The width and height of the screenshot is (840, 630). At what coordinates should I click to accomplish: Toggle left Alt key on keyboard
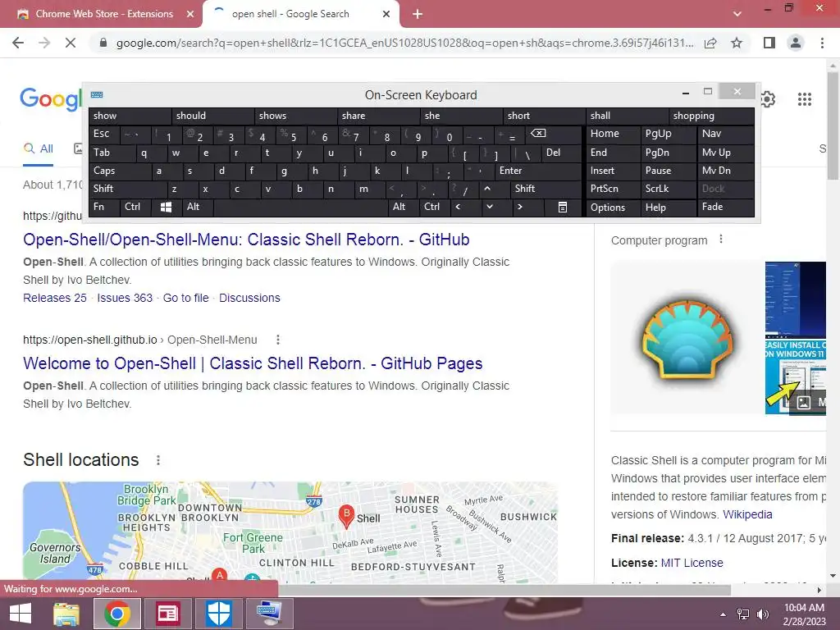tap(198, 207)
